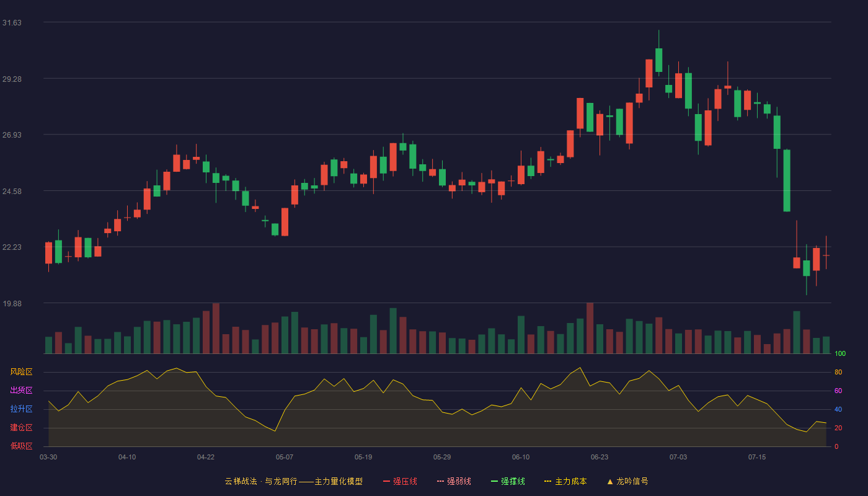The width and height of the screenshot is (868, 496).
Task: Click the yellow 主力成本 dashed legend marker
Action: click(547, 481)
